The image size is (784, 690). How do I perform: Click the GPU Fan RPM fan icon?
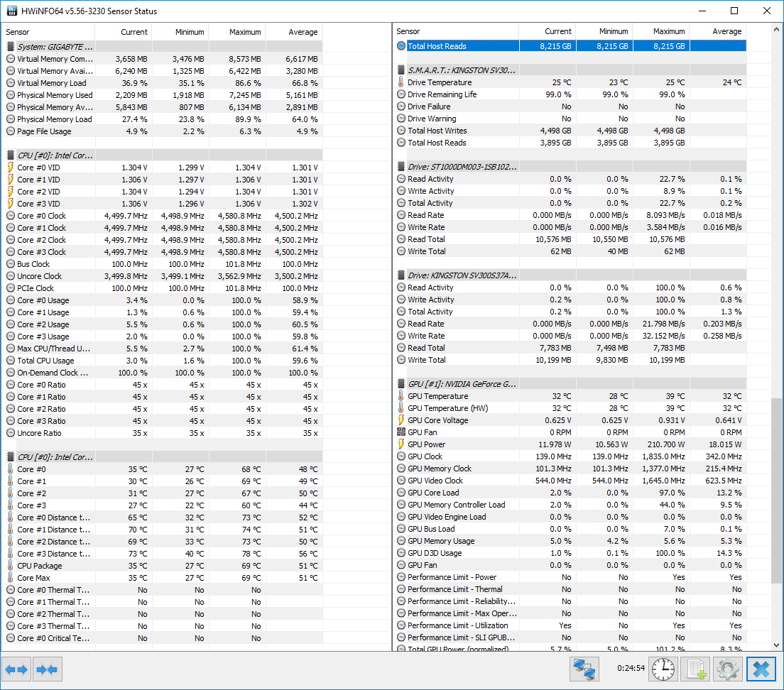tap(401, 432)
